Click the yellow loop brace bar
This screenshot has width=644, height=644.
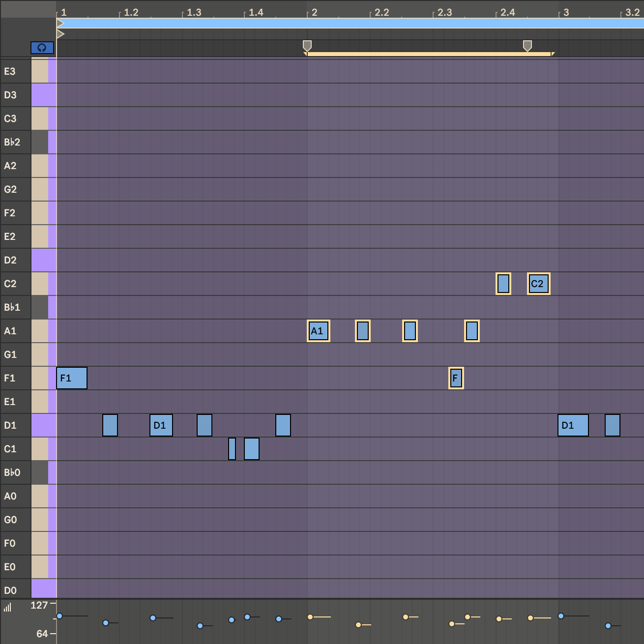429,54
